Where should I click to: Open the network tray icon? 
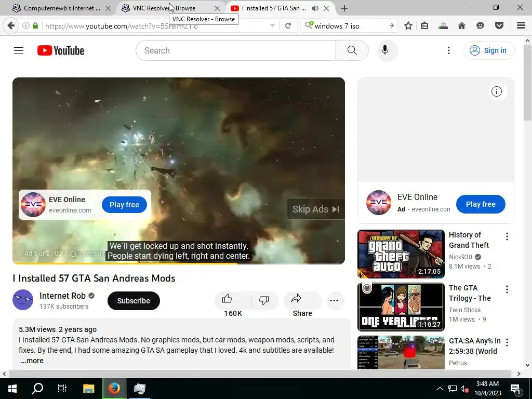[453, 389]
